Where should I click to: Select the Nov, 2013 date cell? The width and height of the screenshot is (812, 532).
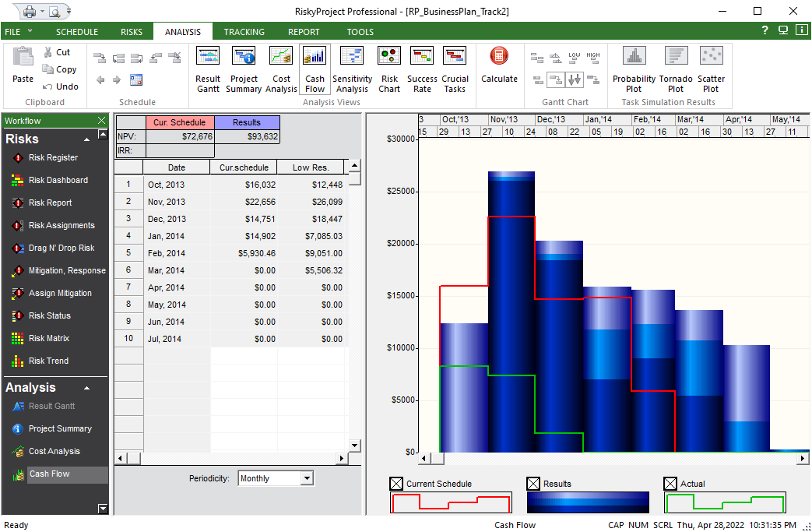coord(177,202)
